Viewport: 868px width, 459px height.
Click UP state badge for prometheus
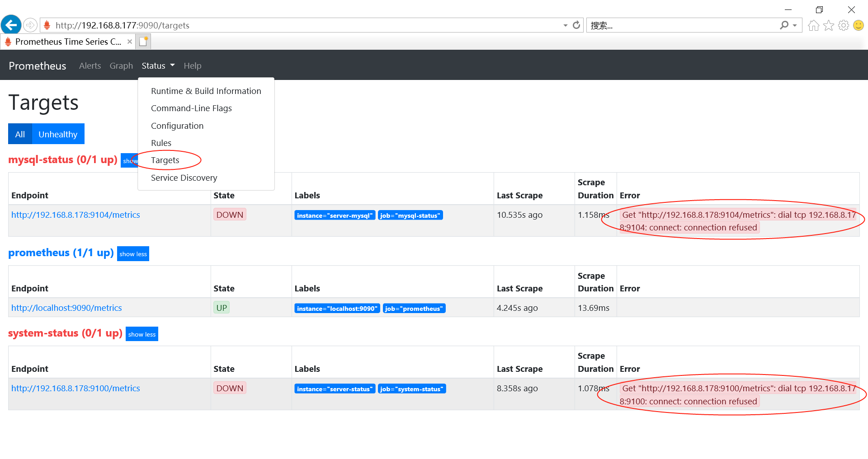[222, 308]
